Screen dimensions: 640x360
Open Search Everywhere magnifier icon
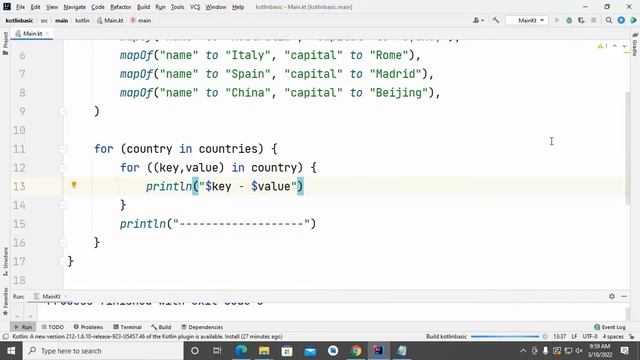[609, 20]
